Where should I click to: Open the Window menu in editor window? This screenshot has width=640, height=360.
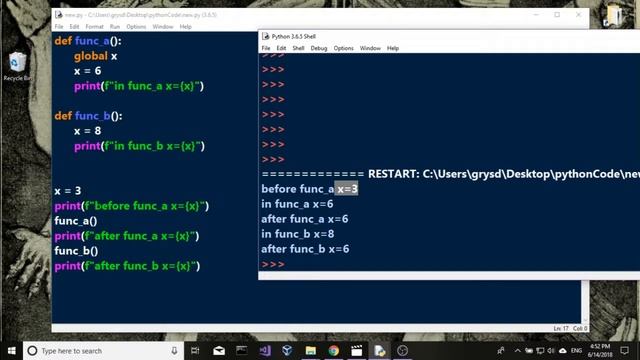click(x=163, y=27)
